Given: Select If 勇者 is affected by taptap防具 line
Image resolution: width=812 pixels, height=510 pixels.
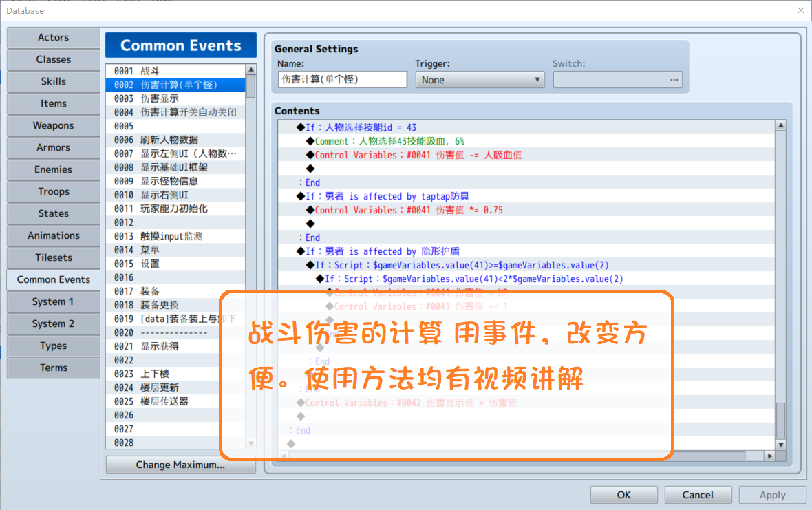Looking at the screenshot, I should click(x=526, y=196).
